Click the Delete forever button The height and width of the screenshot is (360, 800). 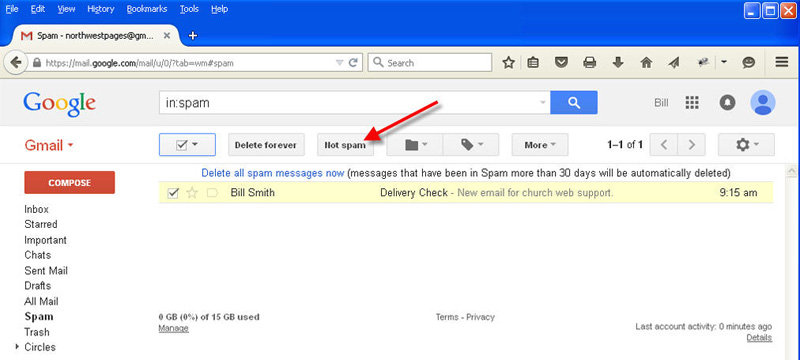click(266, 145)
